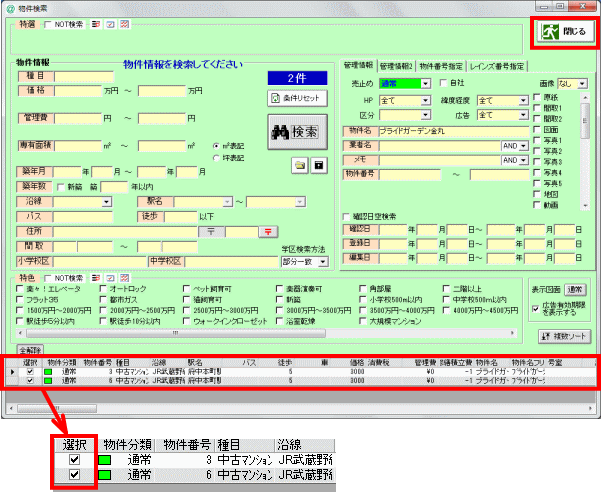601x492 pixels.
Task: Select the 坪表記 radio button
Action: [216, 158]
